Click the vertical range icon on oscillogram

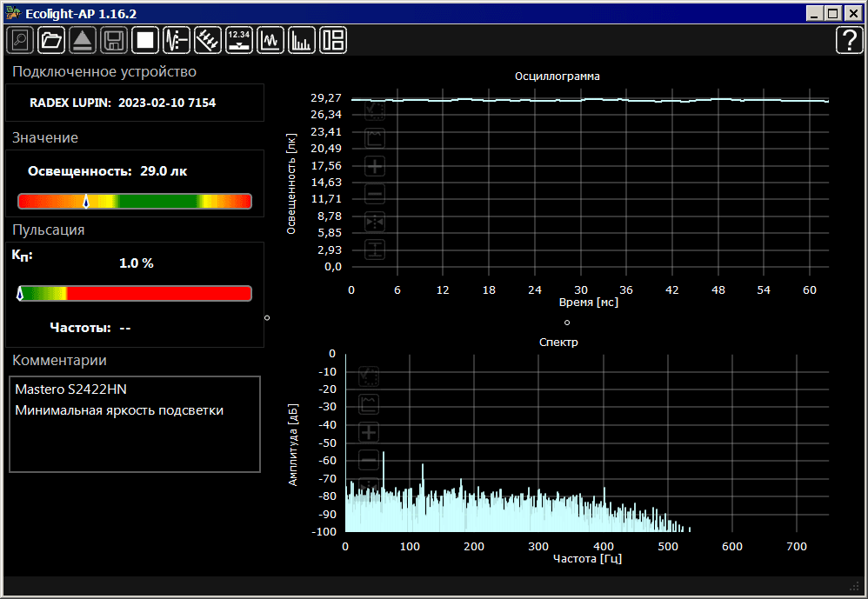point(375,250)
